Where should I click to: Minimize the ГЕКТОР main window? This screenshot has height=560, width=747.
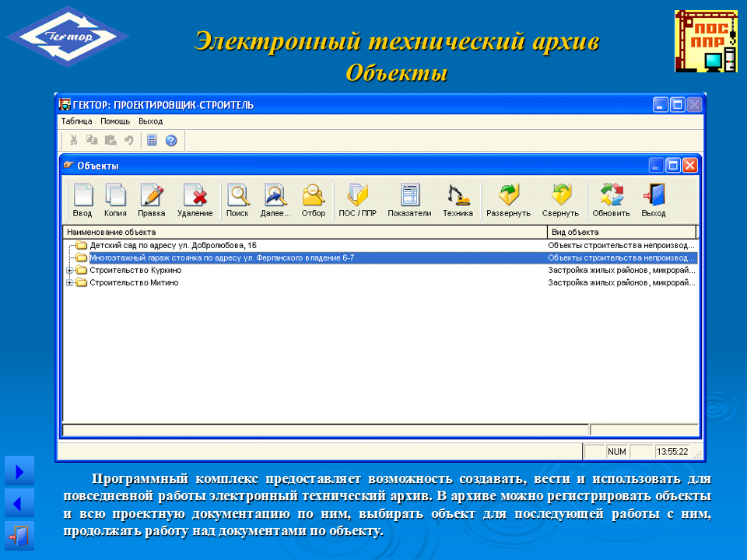coord(661,105)
